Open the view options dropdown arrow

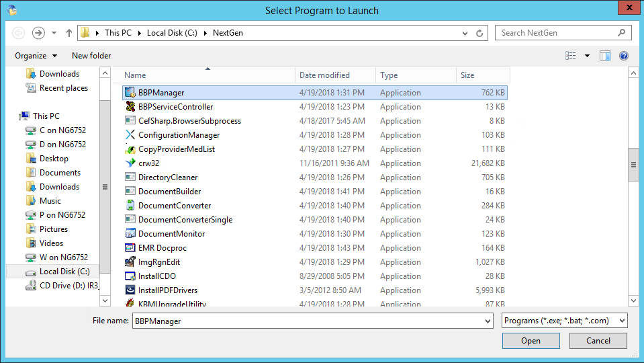(x=588, y=56)
